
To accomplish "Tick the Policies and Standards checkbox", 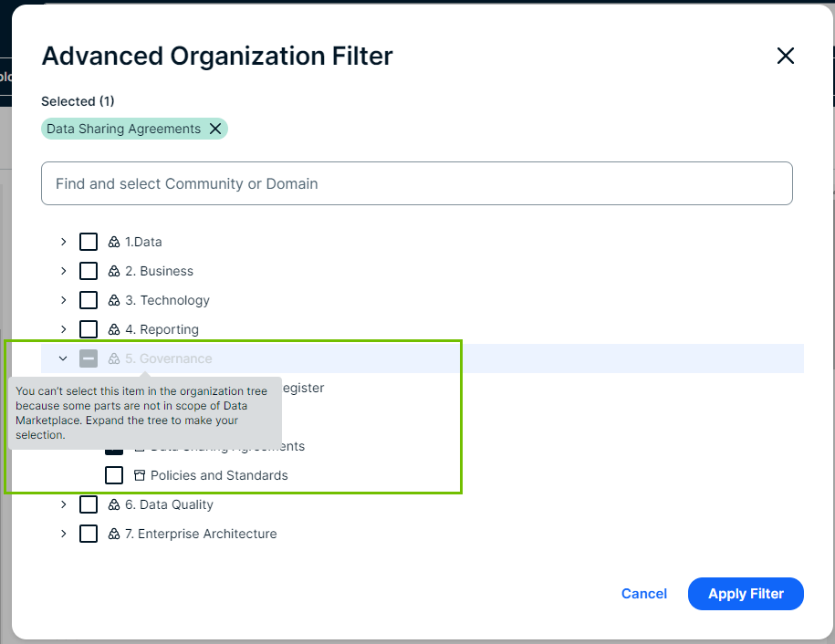I will [114, 475].
